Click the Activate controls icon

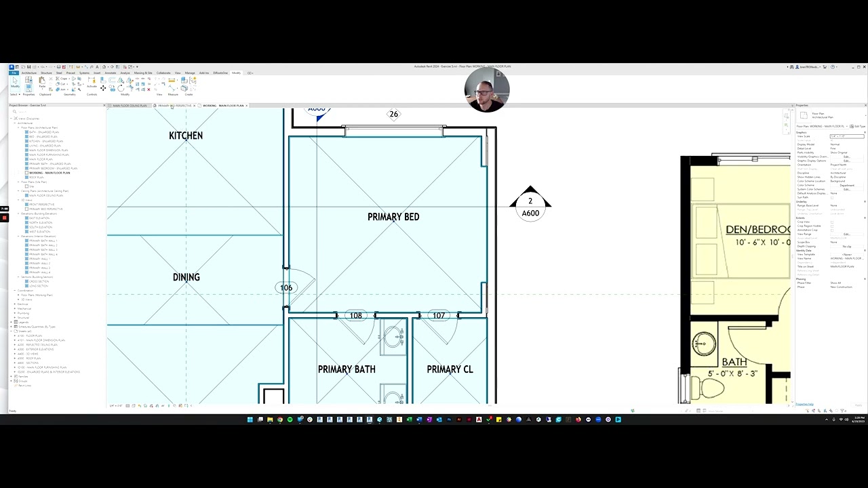coord(92,82)
